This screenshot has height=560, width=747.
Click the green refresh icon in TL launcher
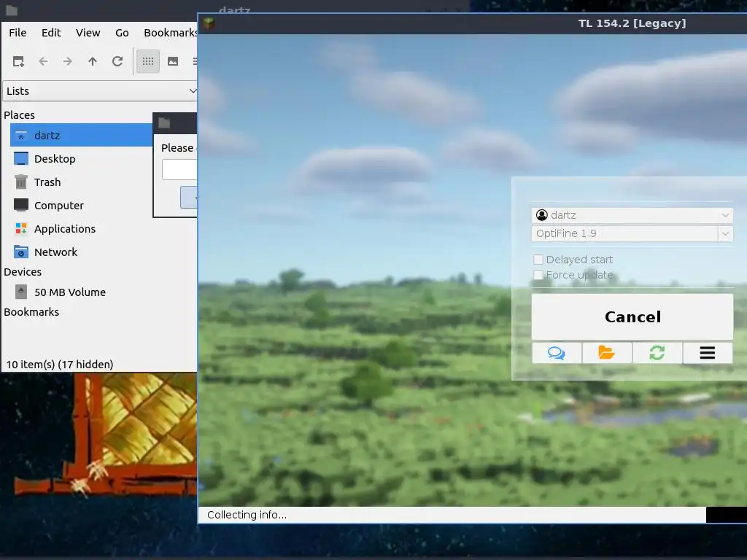click(x=657, y=353)
